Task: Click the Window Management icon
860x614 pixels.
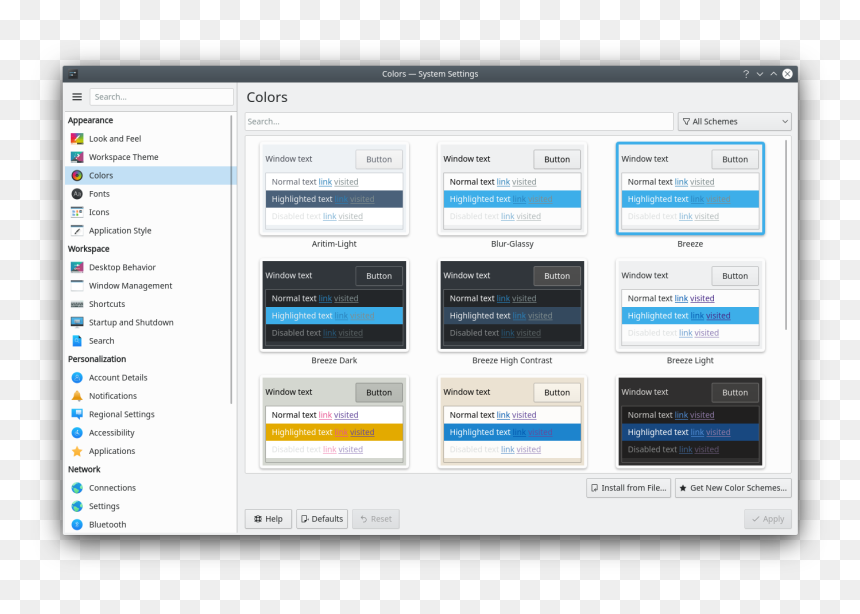Action: (x=77, y=286)
